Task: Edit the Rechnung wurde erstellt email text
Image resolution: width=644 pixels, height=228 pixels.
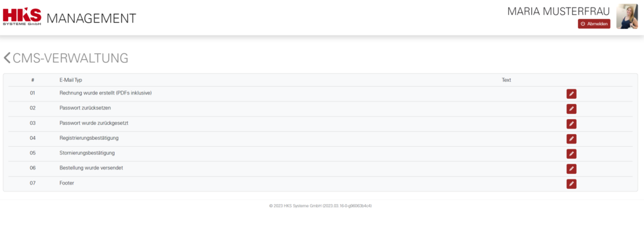Action: coord(571,94)
